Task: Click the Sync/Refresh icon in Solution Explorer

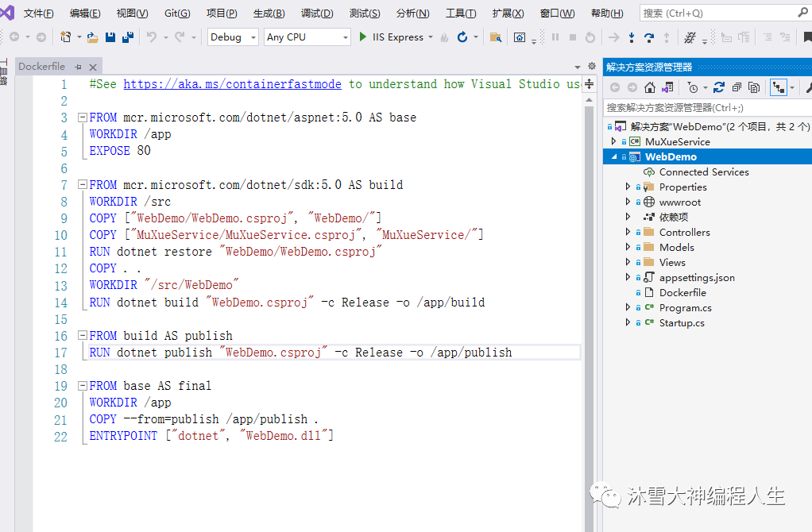Action: coord(719,88)
